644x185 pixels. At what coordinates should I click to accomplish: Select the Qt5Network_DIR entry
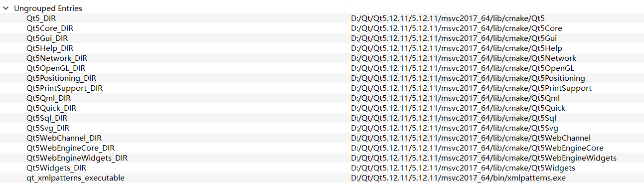click(57, 58)
